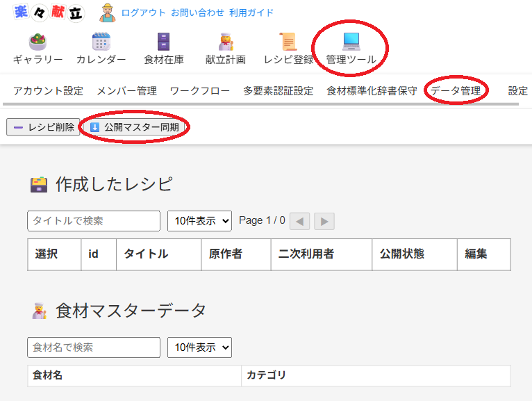Open the 食材在庫 cabinet icon
Image resolution: width=532 pixels, height=401 pixels.
[163, 42]
